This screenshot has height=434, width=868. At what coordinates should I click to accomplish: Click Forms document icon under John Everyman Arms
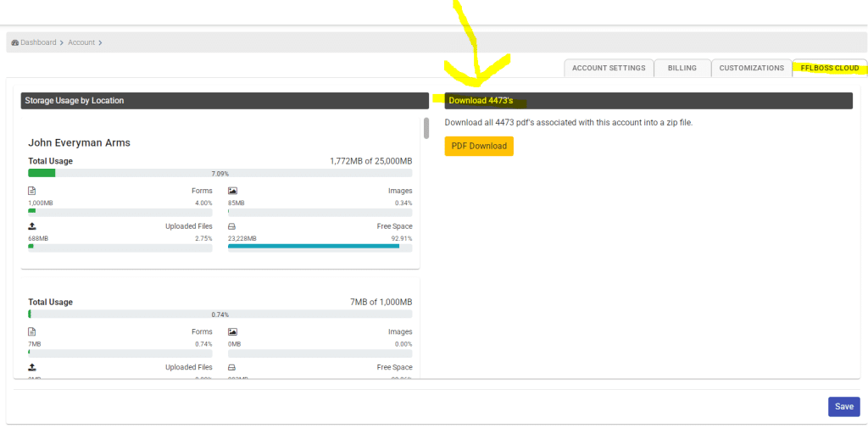[32, 191]
